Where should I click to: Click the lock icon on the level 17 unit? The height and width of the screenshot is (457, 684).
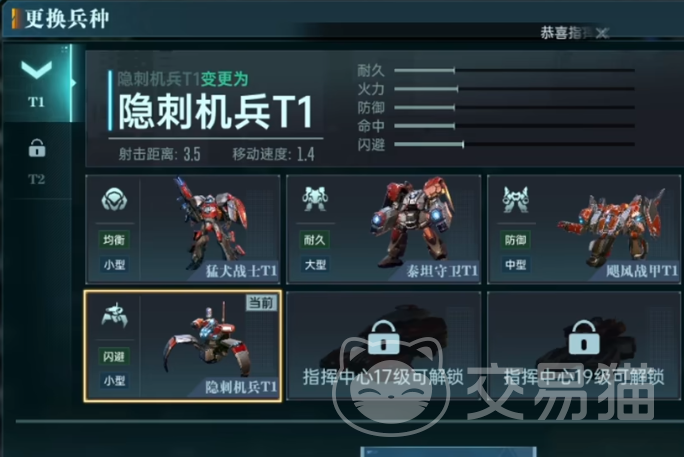click(383, 337)
